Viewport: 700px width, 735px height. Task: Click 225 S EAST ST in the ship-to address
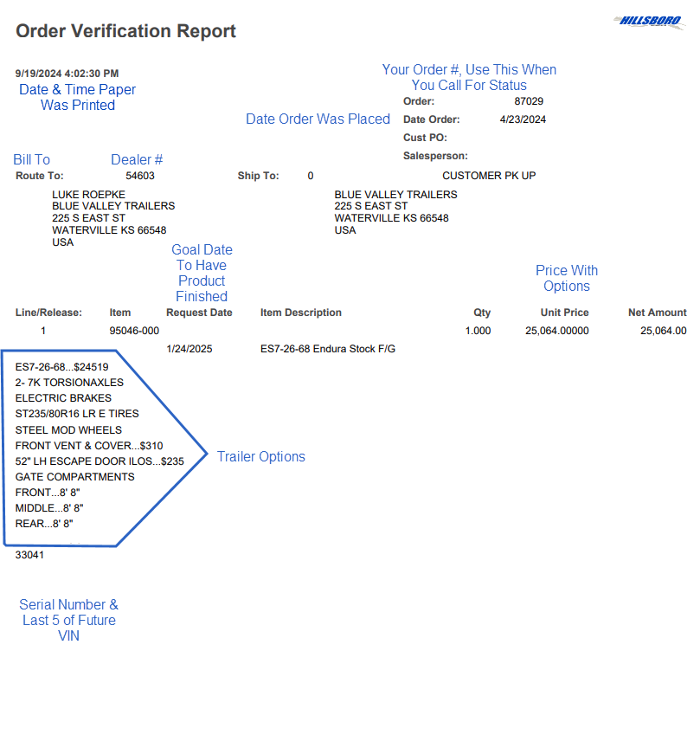click(371, 206)
